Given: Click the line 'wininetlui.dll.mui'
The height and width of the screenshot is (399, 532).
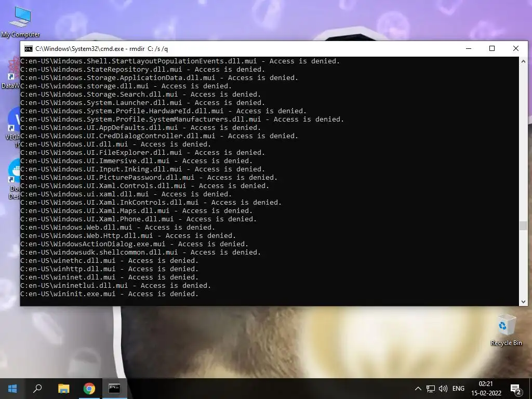Looking at the screenshot, I should point(115,286).
